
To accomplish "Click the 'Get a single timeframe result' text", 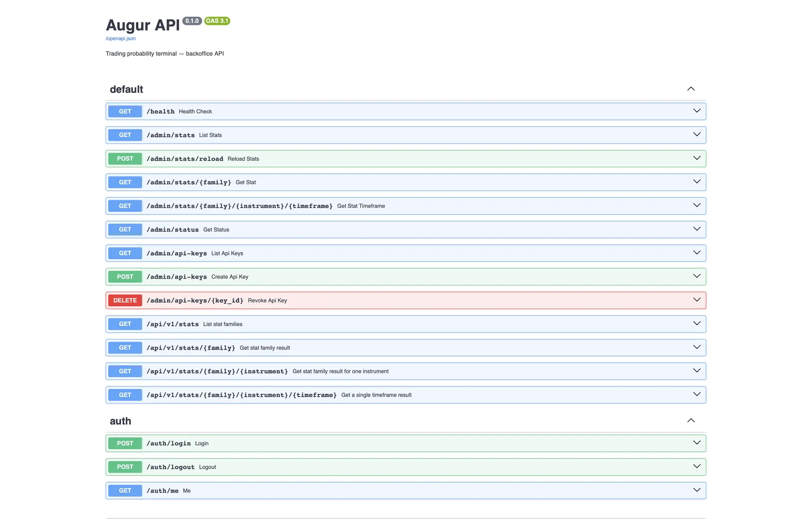I will point(377,395).
